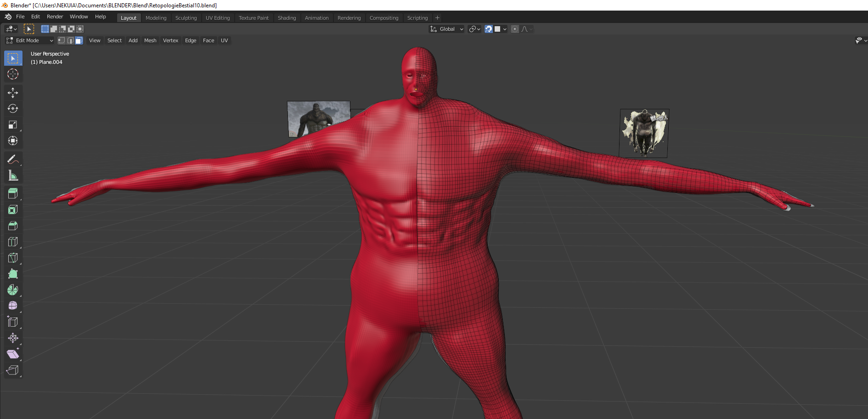
Task: Choose the Bevel tool
Action: [13, 226]
